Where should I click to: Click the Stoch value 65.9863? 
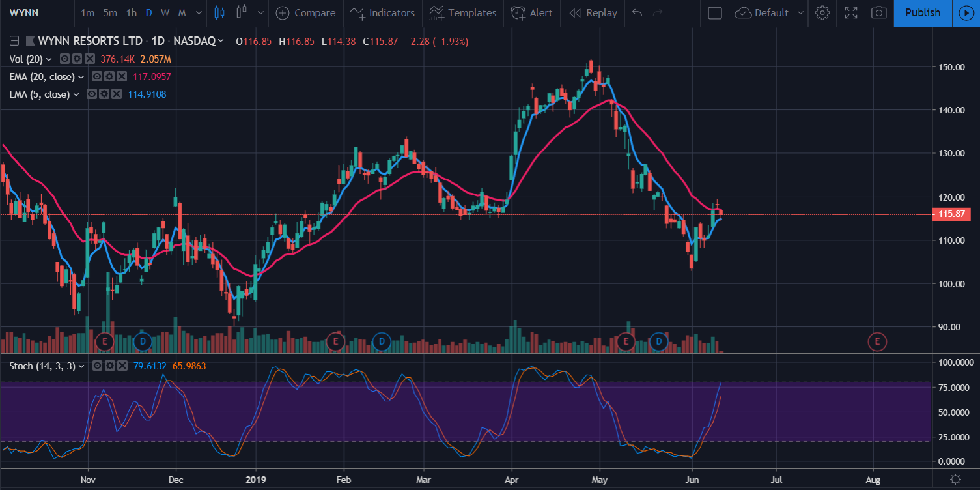[x=189, y=366]
